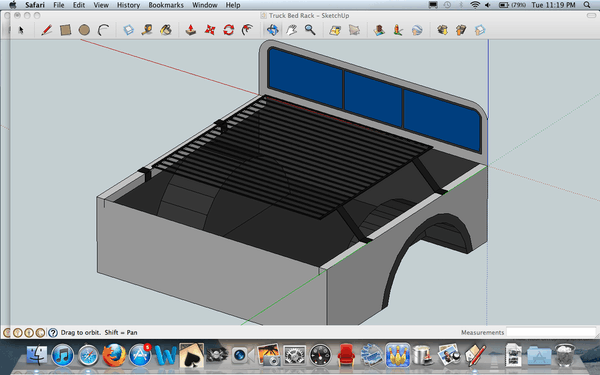Open the Wi-Fi status menu
Screen dimensions: 600x375
[x=475, y=5]
